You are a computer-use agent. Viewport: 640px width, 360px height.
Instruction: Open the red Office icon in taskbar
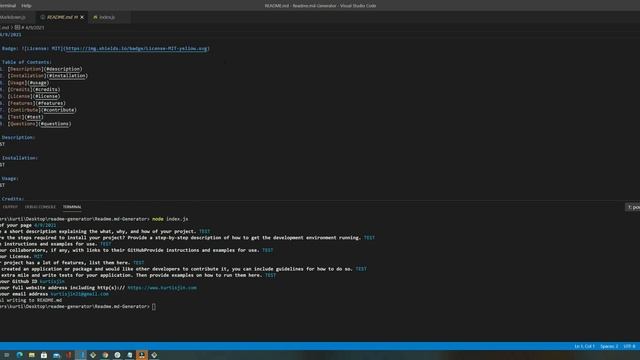(x=69, y=355)
